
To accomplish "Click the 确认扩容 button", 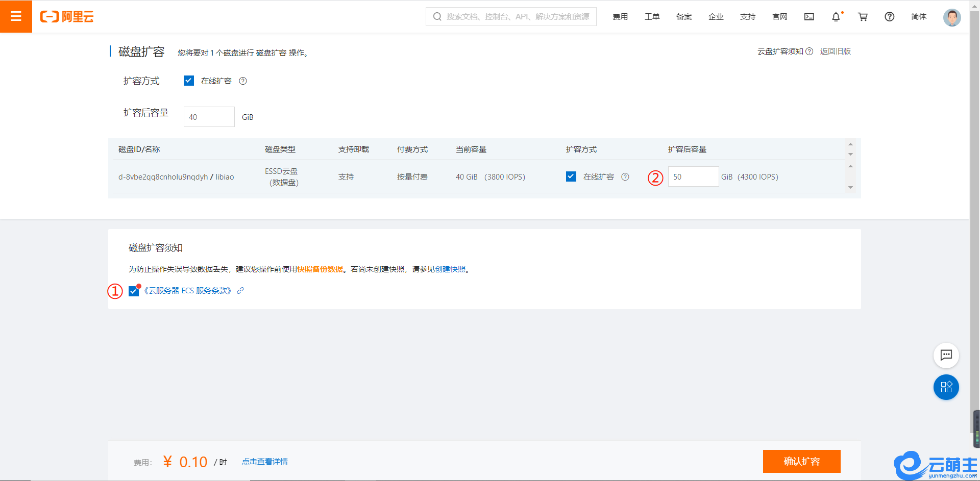I will tap(801, 461).
